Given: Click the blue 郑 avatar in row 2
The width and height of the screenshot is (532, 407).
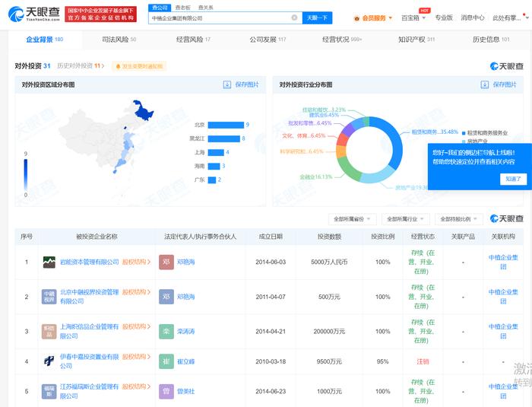Looking at the screenshot, I should (x=166, y=297).
